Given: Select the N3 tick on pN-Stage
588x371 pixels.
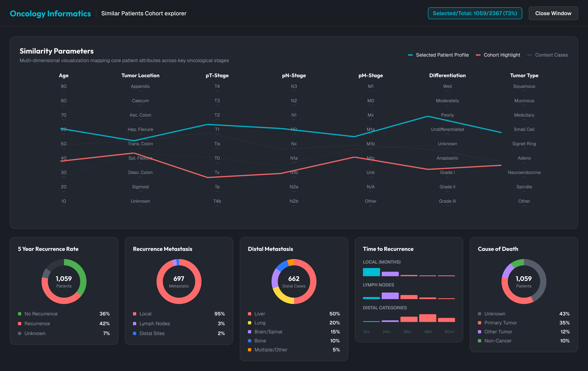Looking at the screenshot, I should 294,86.
